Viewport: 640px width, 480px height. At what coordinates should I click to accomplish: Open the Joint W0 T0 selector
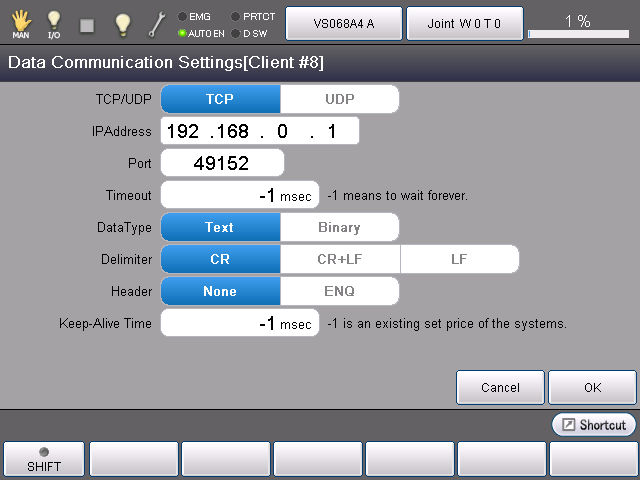(464, 23)
